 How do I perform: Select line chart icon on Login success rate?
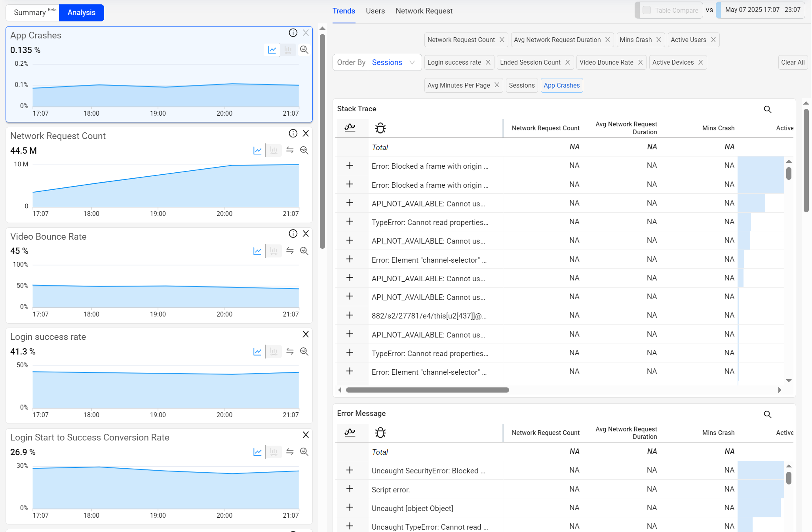tap(257, 352)
